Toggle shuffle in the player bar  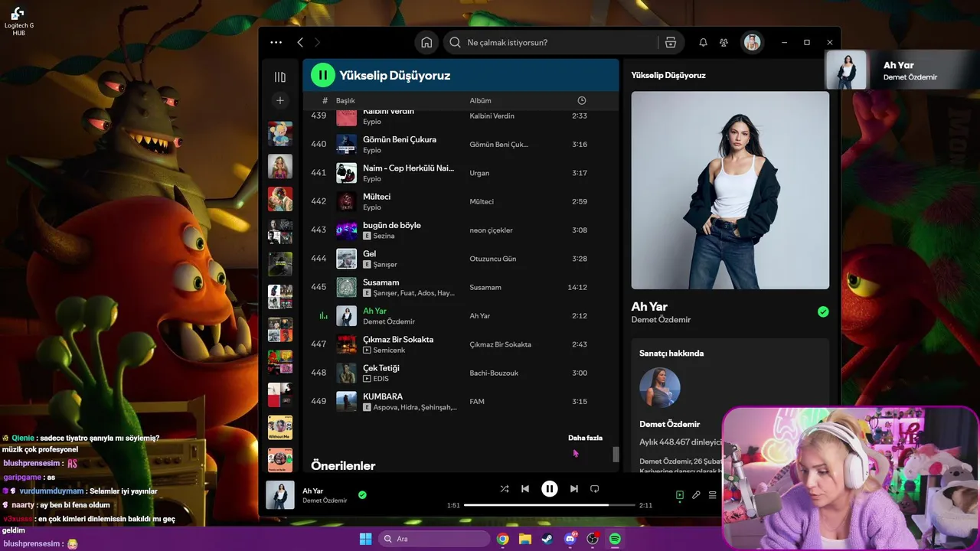504,488
